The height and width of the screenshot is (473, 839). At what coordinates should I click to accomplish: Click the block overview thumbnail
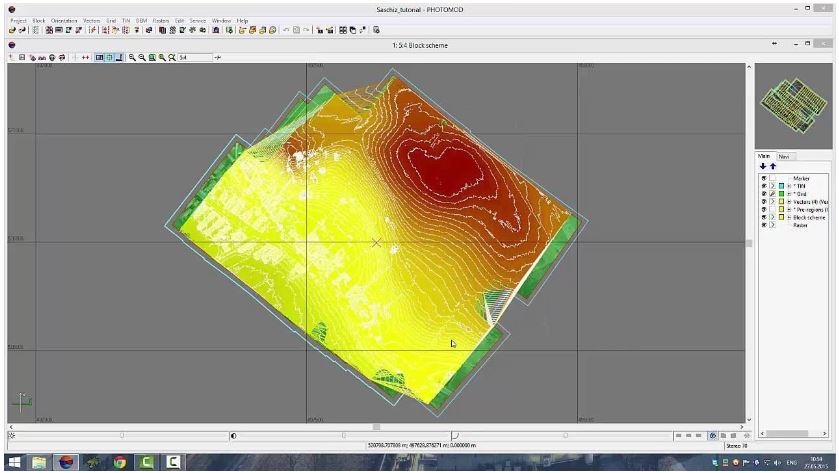point(794,104)
